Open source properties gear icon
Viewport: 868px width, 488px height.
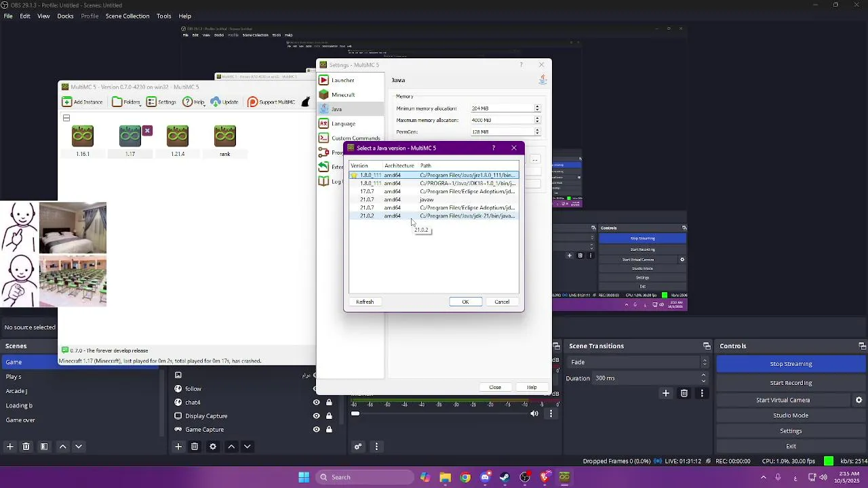coord(213,447)
